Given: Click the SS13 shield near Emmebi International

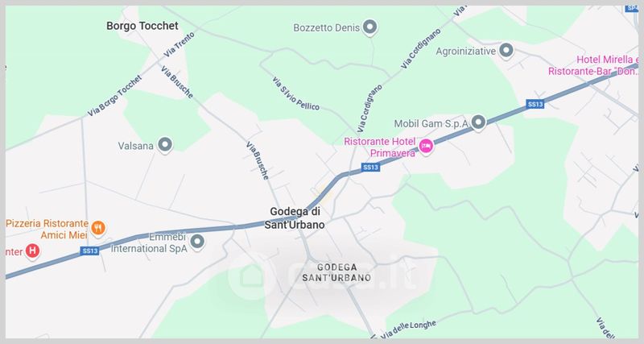Looking at the screenshot, I should point(89,251).
